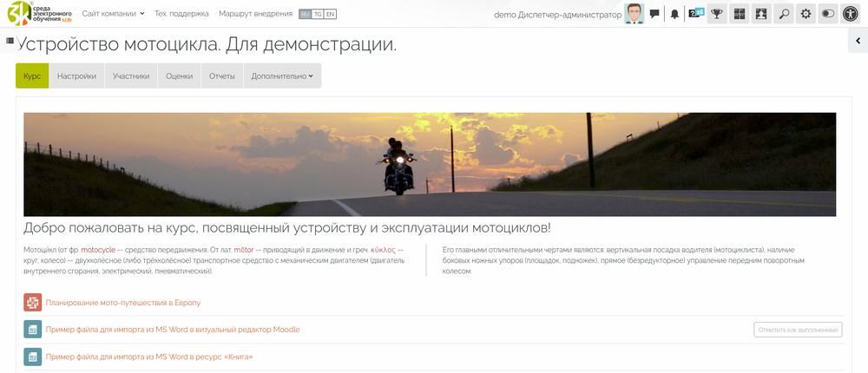Click file icon of Moodle editor import example
The height and width of the screenshot is (373, 868).
(33, 330)
